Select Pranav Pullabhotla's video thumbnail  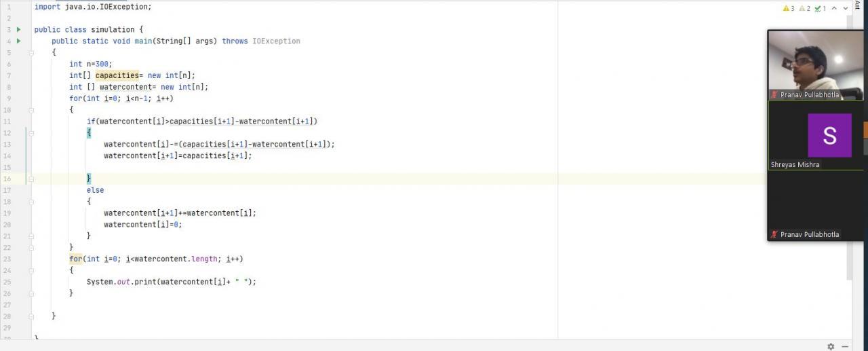815,66
